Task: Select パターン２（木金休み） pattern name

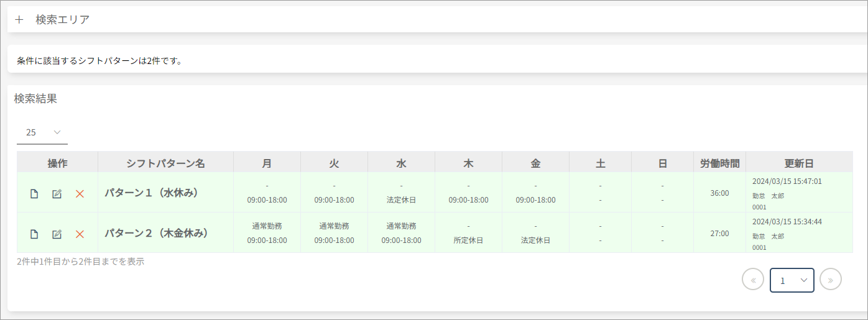Action: [156, 234]
